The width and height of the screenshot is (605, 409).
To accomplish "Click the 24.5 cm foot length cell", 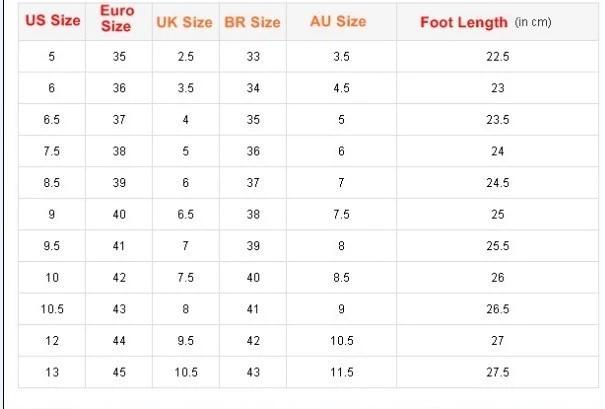I will click(497, 183).
